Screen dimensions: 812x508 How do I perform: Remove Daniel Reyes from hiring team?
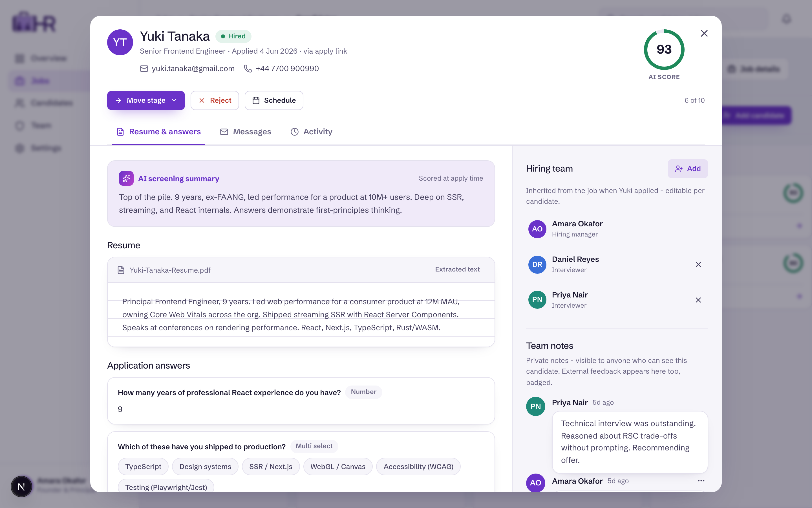tap(698, 264)
